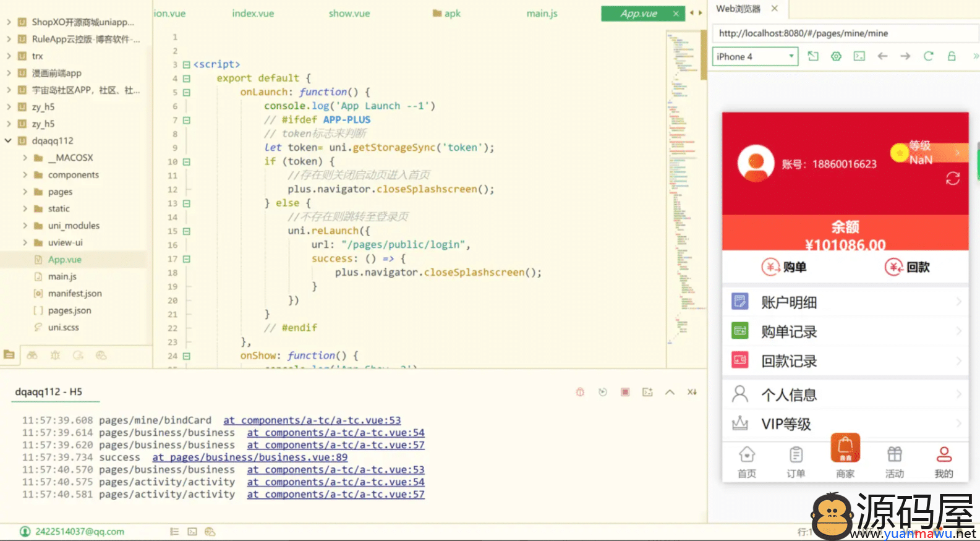Switch to the show.vue tab
The width and height of the screenshot is (980, 541).
[349, 13]
